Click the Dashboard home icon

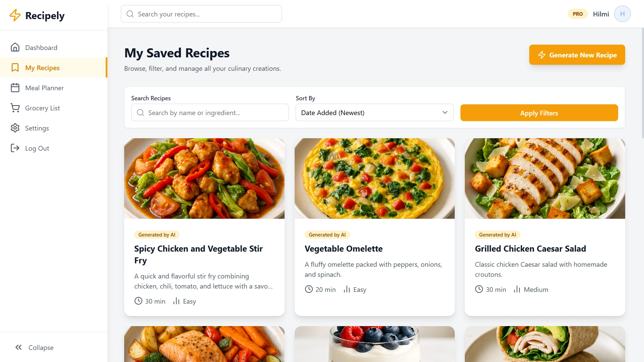point(15,47)
